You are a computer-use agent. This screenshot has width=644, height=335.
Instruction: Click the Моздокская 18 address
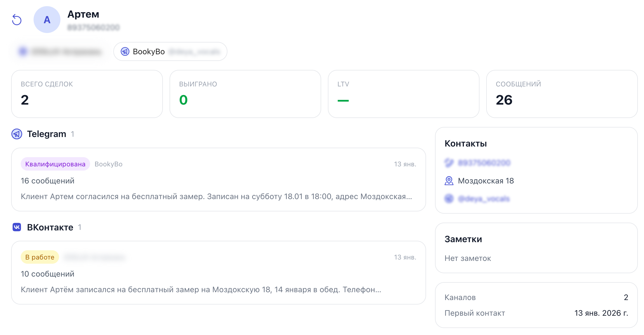(x=486, y=181)
